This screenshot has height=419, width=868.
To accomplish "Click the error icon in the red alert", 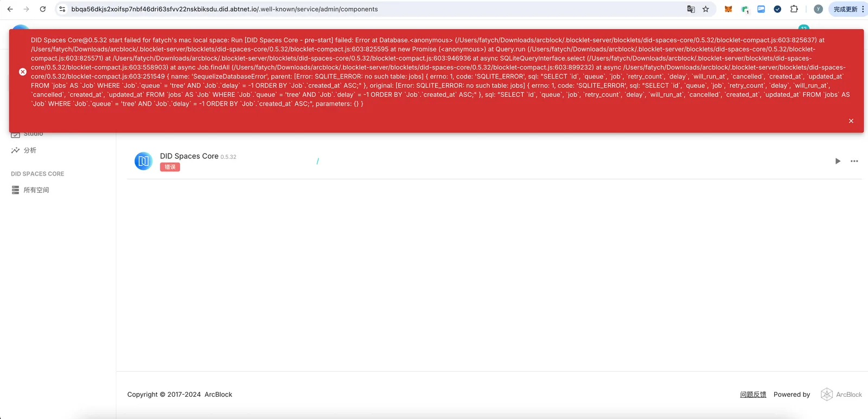I will (23, 72).
